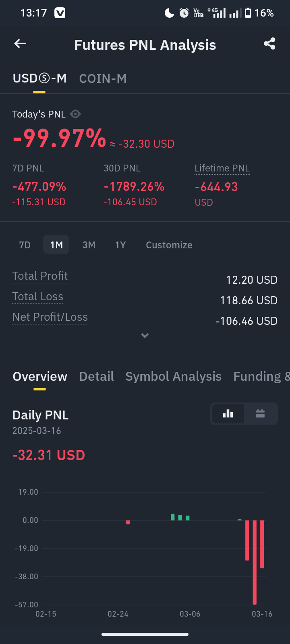Open the Symbol Analysis tab

coord(173,376)
